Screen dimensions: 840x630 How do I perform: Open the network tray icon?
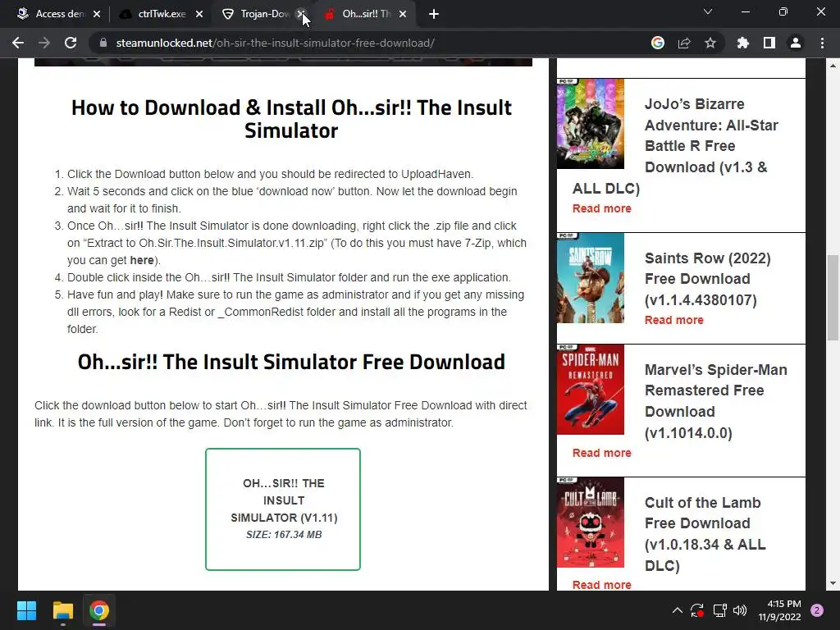(719, 610)
